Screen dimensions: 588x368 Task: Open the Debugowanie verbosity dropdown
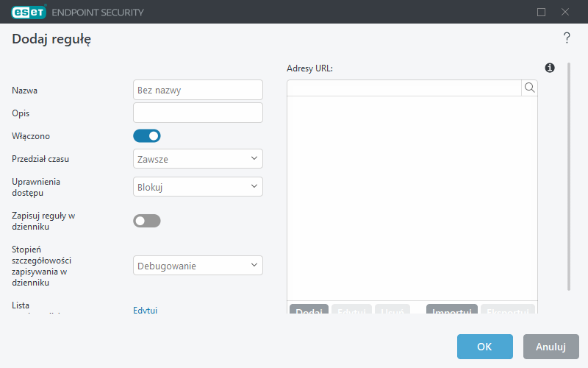pyautogui.click(x=198, y=266)
